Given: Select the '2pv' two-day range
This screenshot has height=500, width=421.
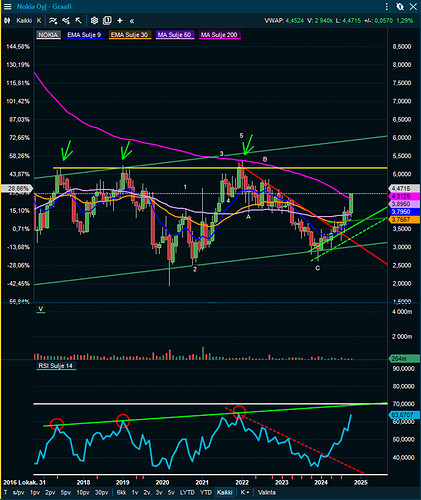Looking at the screenshot, I should [50, 492].
